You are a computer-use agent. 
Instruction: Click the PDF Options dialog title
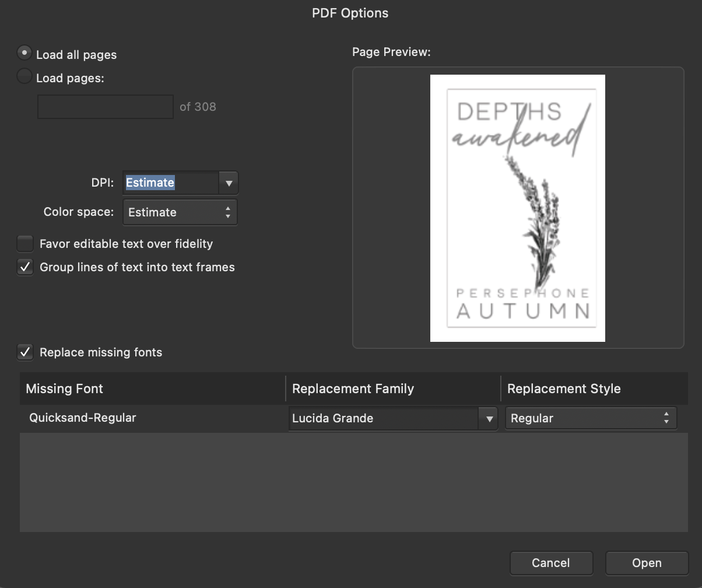[x=350, y=13]
